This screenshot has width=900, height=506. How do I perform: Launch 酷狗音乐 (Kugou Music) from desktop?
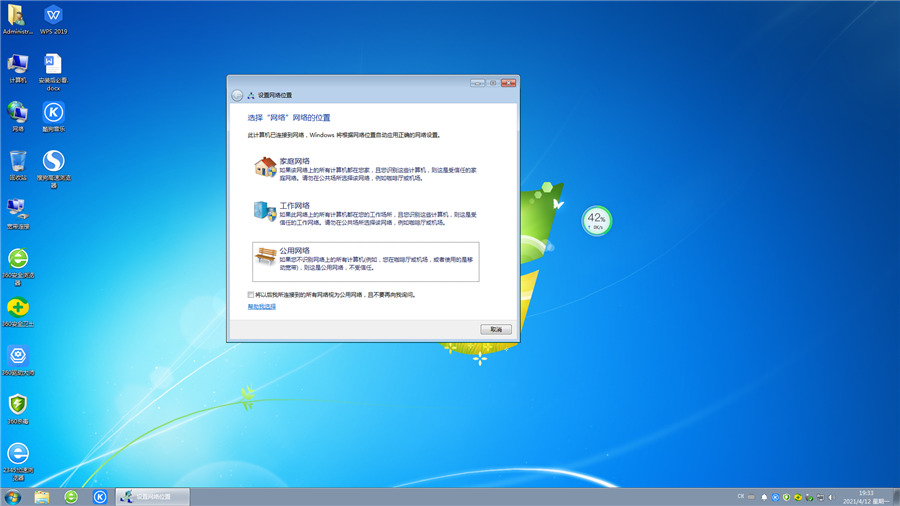(x=53, y=113)
